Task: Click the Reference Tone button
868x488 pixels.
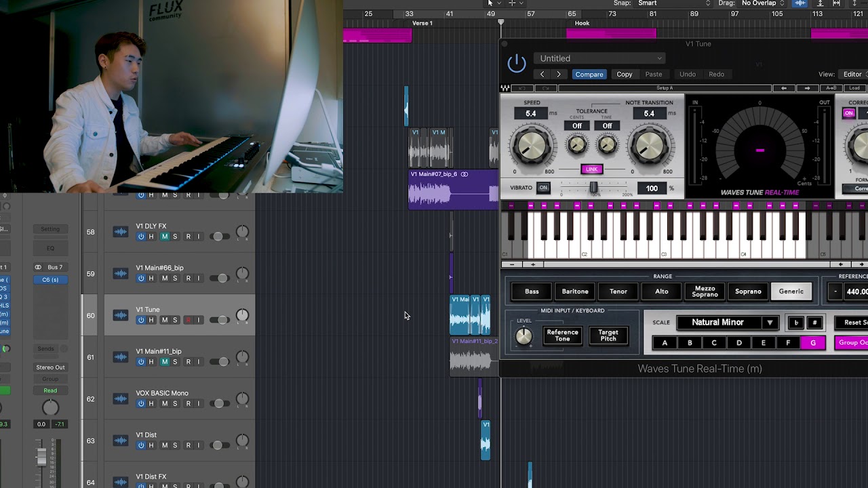Action: tap(563, 335)
